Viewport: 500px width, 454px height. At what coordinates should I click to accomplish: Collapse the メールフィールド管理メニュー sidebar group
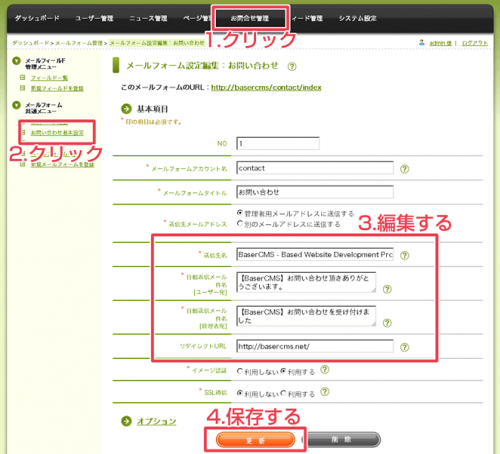coord(16,61)
